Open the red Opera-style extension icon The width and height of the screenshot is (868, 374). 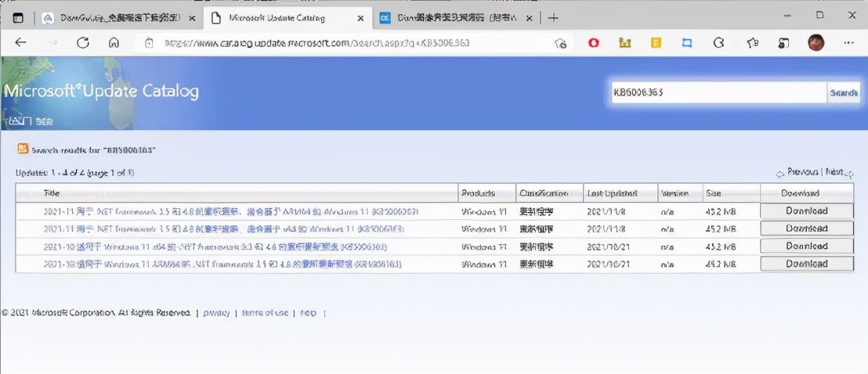point(594,42)
